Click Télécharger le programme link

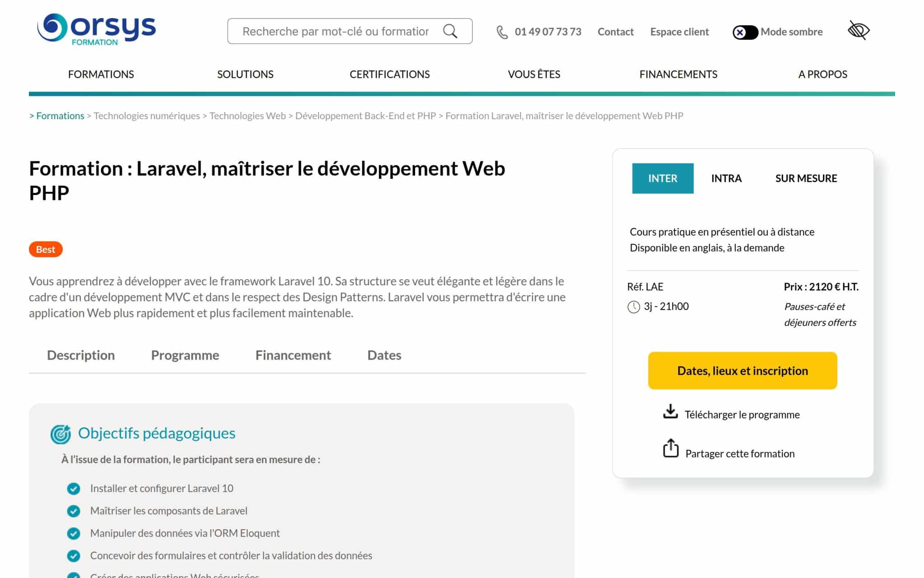tap(742, 415)
